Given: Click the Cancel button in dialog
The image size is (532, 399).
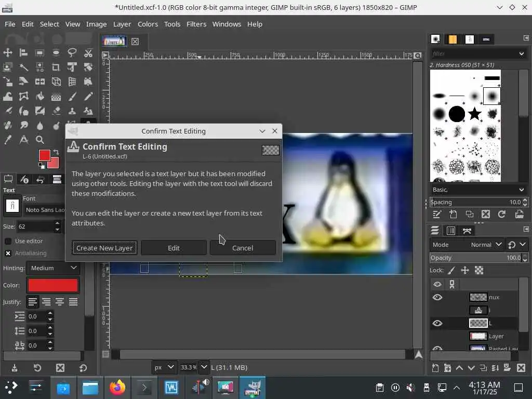Looking at the screenshot, I should click(243, 248).
